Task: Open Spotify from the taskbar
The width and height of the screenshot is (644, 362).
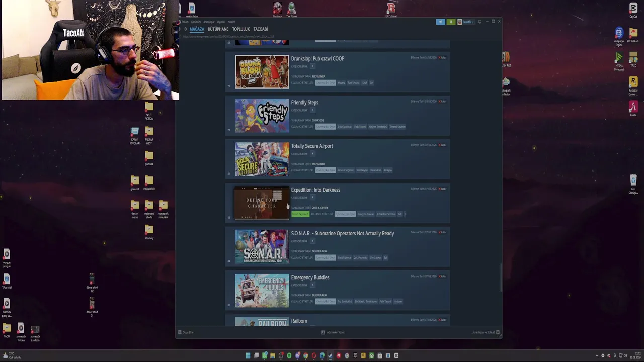Action: point(289,356)
